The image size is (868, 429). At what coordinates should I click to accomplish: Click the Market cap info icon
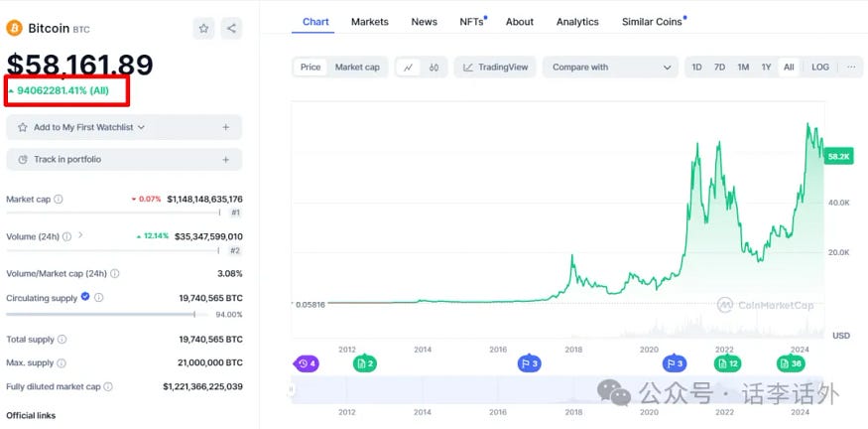pos(58,200)
